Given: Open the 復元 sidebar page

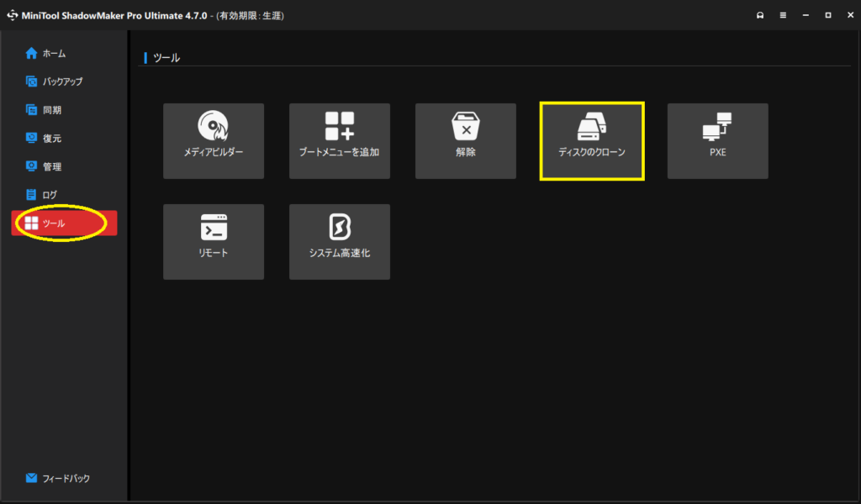Looking at the screenshot, I should pos(64,139).
